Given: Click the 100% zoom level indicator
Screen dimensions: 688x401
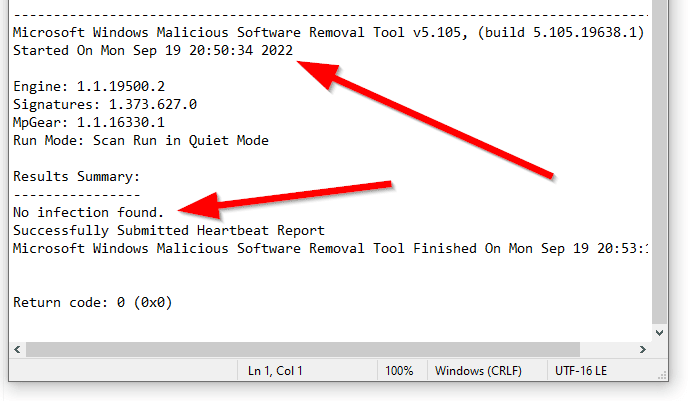Looking at the screenshot, I should (x=399, y=371).
